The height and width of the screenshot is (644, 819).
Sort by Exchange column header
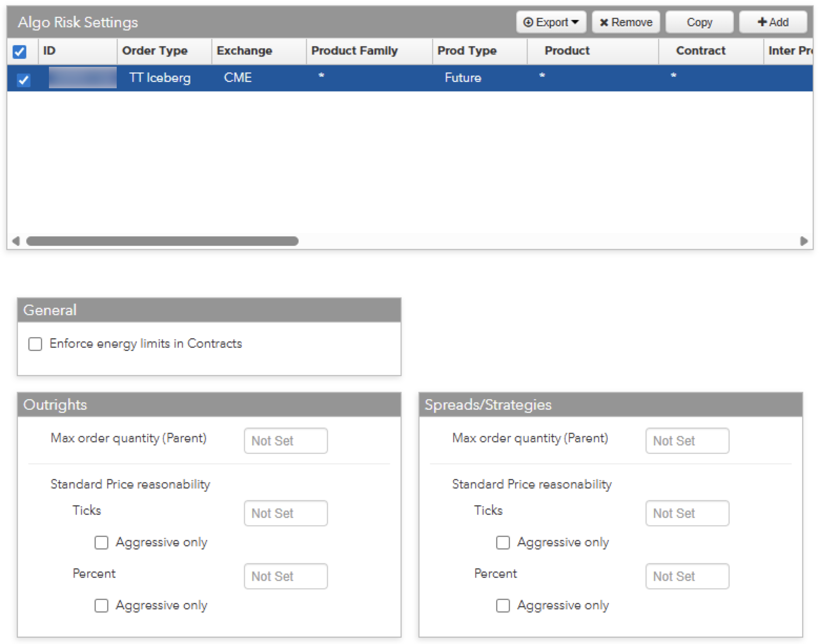click(244, 51)
